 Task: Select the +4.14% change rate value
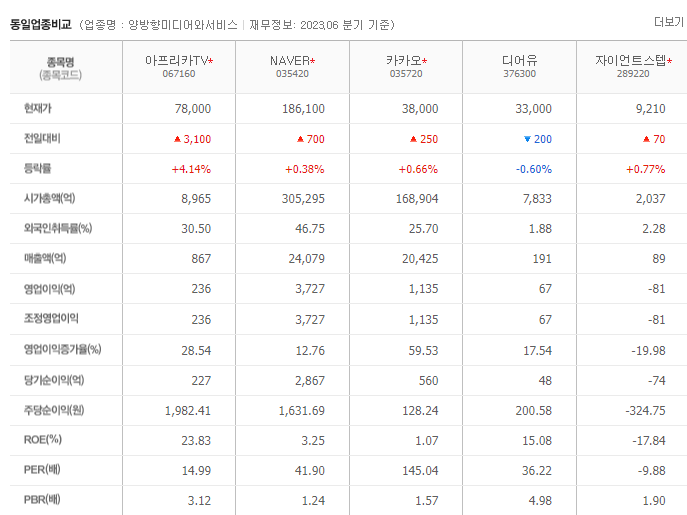click(x=191, y=169)
